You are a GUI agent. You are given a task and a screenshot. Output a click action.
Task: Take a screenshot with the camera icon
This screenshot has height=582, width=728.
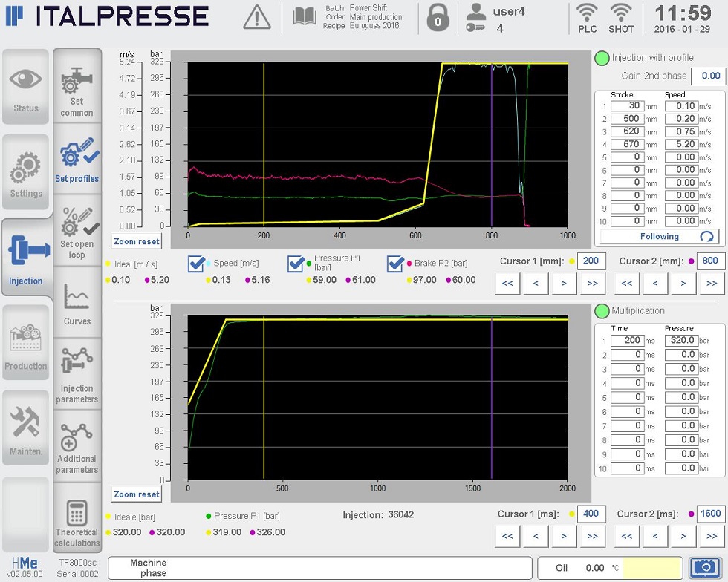pos(705,567)
